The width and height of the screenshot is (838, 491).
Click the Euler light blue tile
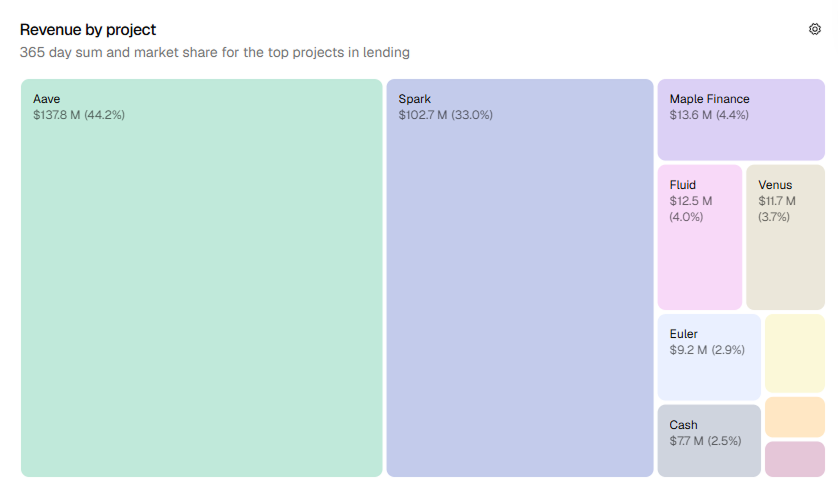709,357
